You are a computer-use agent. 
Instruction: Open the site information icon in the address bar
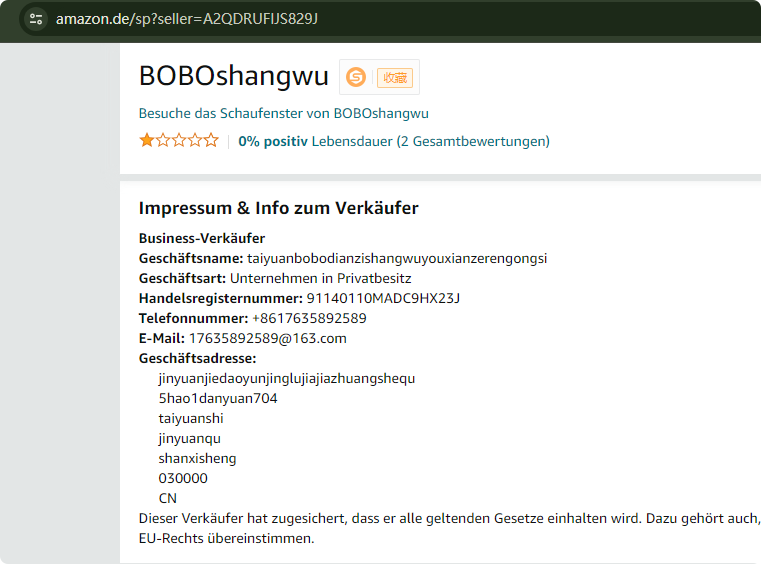pyautogui.click(x=36, y=19)
